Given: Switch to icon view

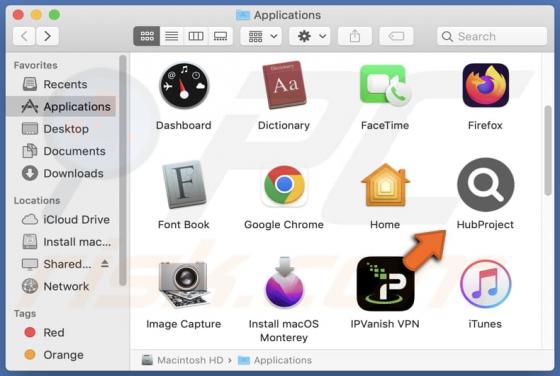Looking at the screenshot, I should (147, 36).
